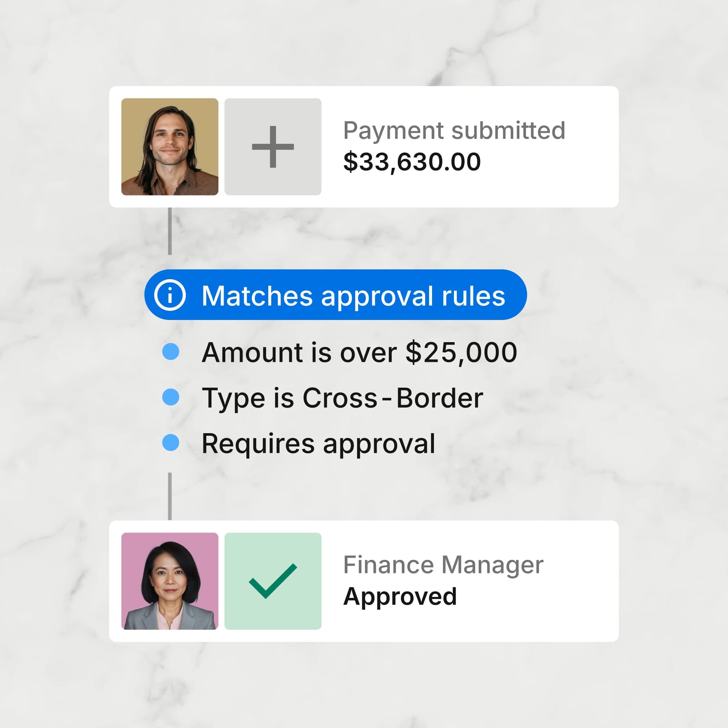This screenshot has width=728, height=728.
Task: Select the Matches approval rules badge
Action: (353, 295)
